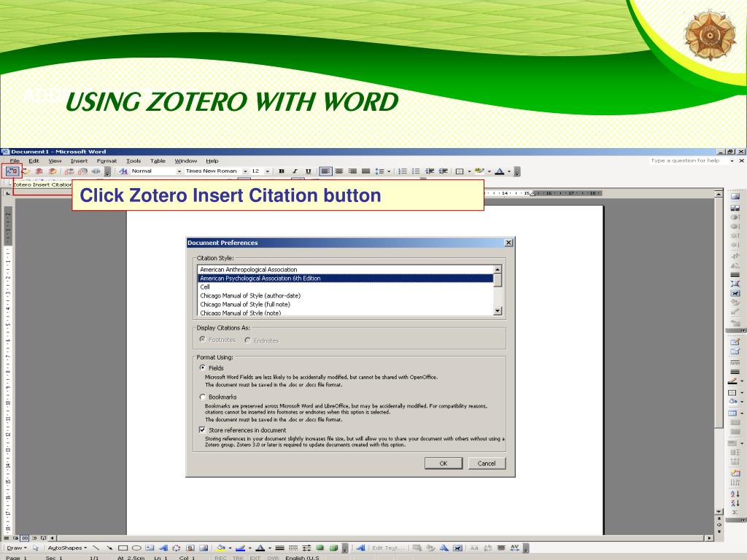Screen dimensions: 747x560
Task: Apply Justify paragraph alignment
Action: pos(366,171)
